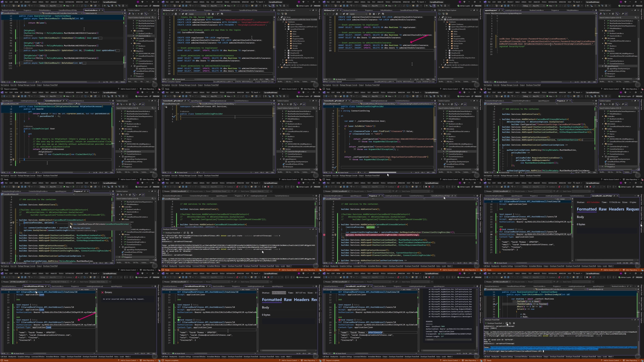Horizontal scrollbar thumb in ConnectionStringProvider window with IsInRole code
The image size is (644, 362).
coord(383,172)
